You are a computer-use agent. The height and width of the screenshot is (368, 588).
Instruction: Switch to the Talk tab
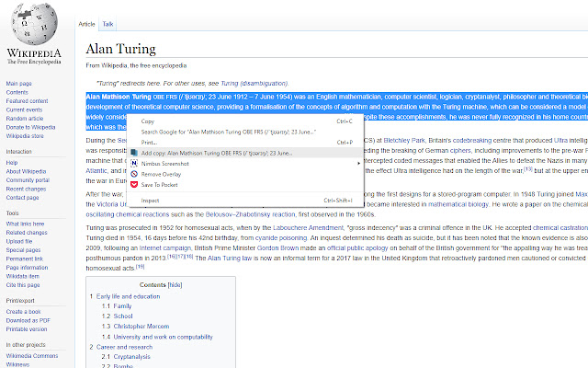pos(108,23)
